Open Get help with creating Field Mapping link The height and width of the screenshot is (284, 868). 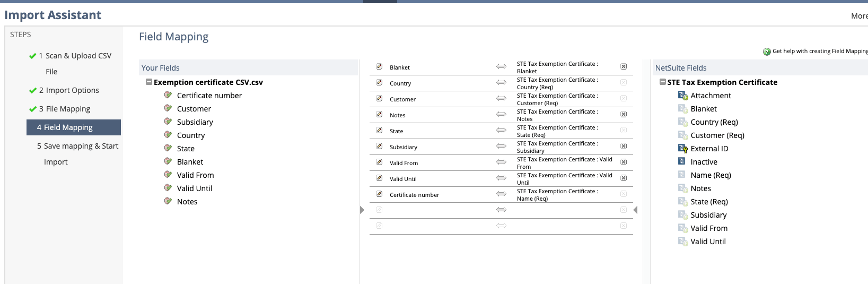coord(820,51)
